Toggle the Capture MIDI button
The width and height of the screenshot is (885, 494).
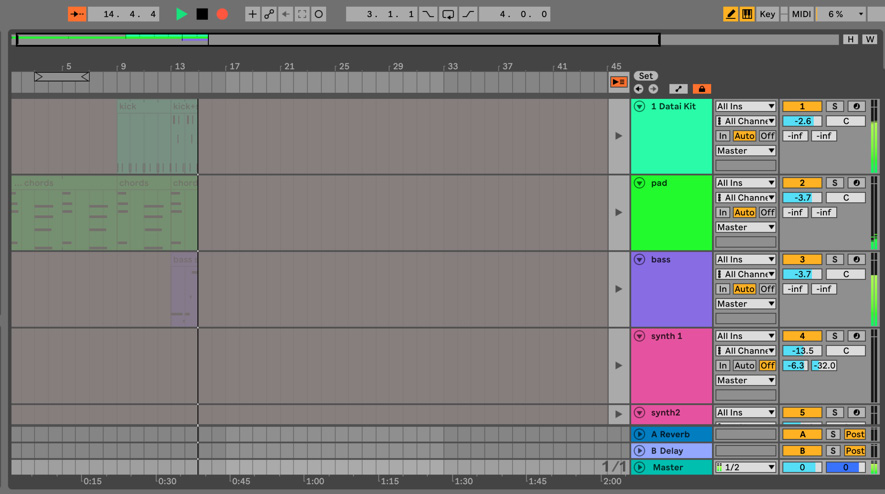coord(302,14)
